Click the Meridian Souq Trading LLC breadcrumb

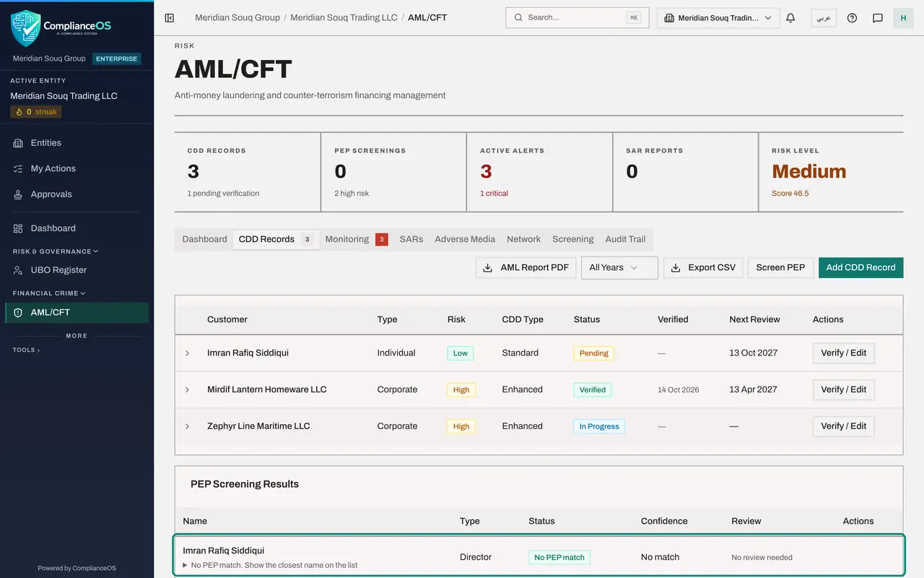(x=344, y=17)
